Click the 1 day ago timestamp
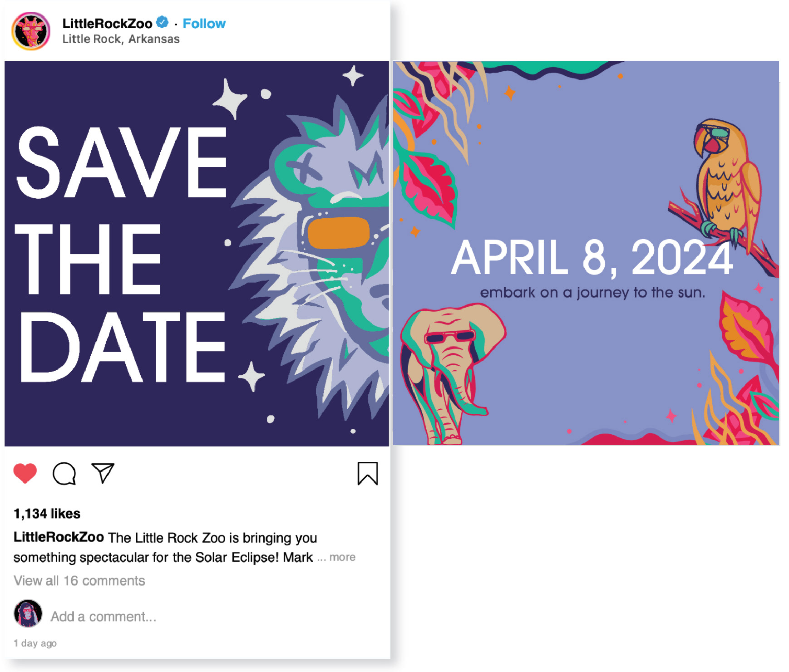The height and width of the screenshot is (672, 789). tap(35, 643)
